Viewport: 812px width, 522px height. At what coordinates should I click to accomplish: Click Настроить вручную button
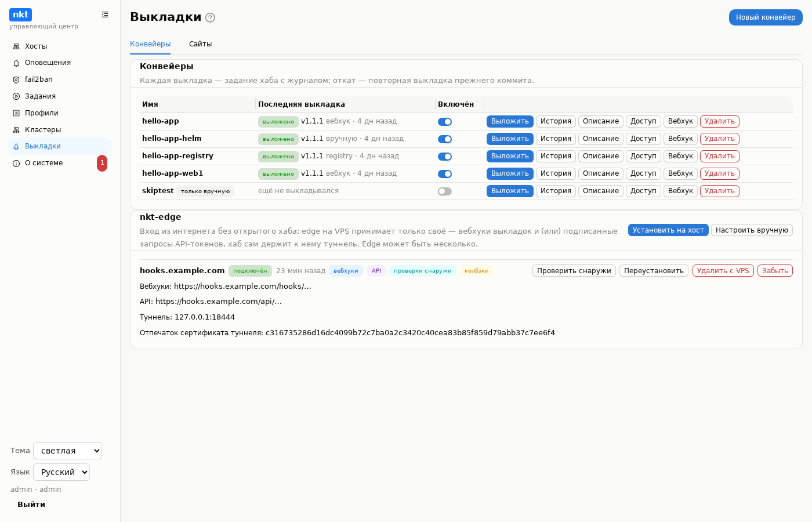click(752, 230)
